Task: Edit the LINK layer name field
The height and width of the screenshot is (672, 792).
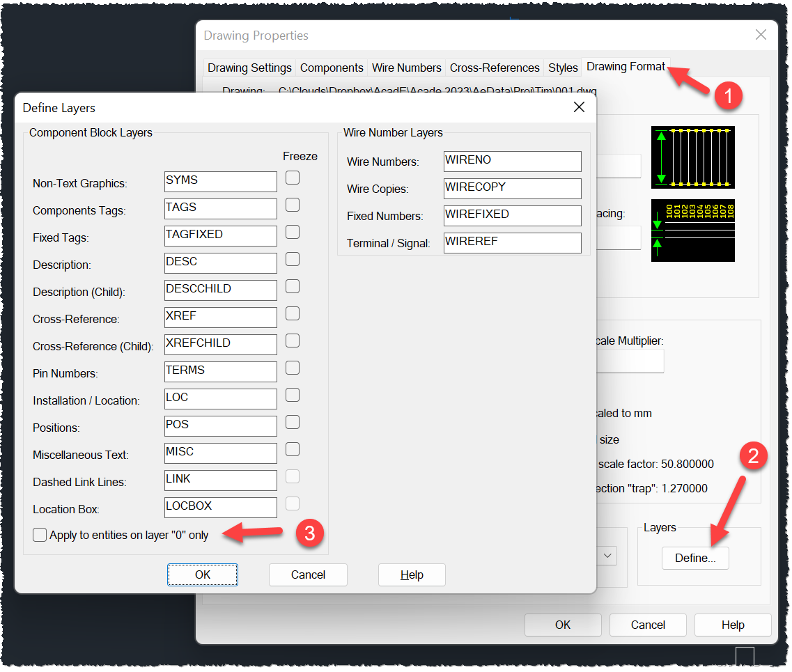Action: click(221, 481)
